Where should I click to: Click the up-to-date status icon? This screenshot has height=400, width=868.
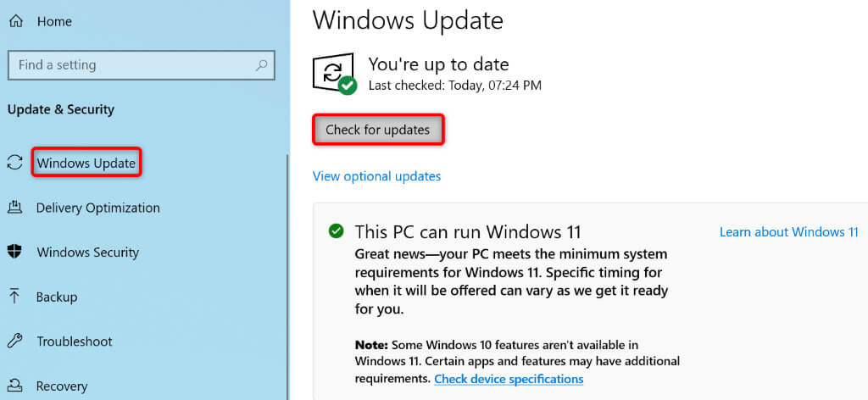click(334, 73)
